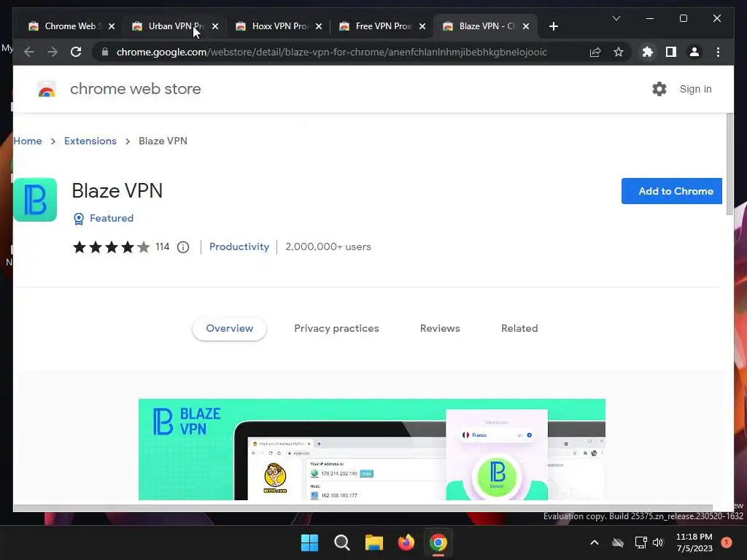
Task: Click the Featured label link
Action: [x=112, y=218]
